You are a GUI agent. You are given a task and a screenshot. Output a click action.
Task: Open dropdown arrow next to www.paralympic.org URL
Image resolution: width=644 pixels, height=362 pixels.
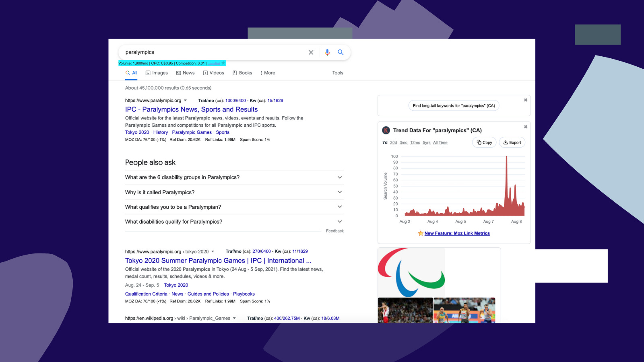(x=185, y=101)
